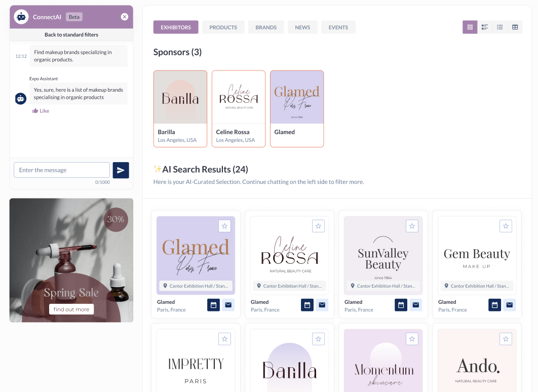Image resolution: width=538 pixels, height=392 pixels.
Task: Click the Beta badge next to ConnectAI
Action: [74, 17]
